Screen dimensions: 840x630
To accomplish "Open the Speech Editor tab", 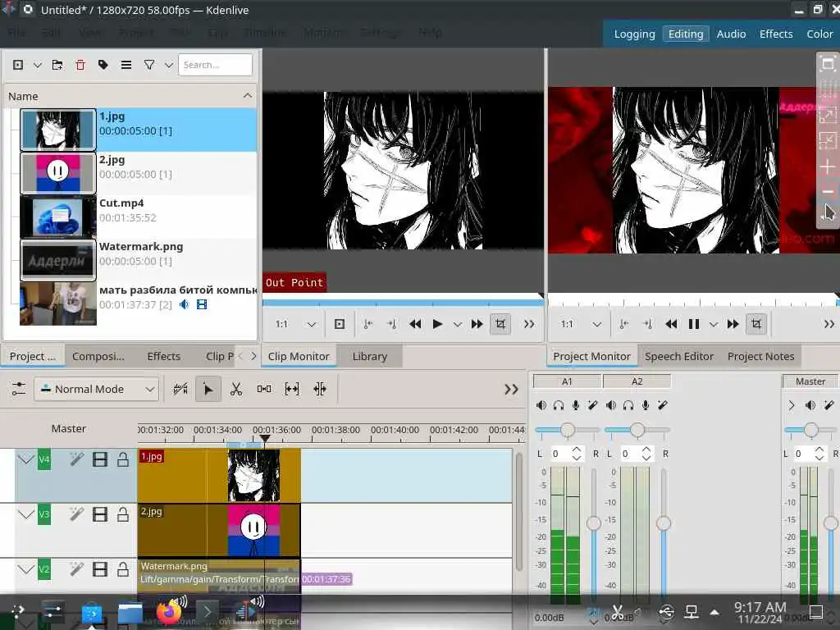I will click(678, 356).
